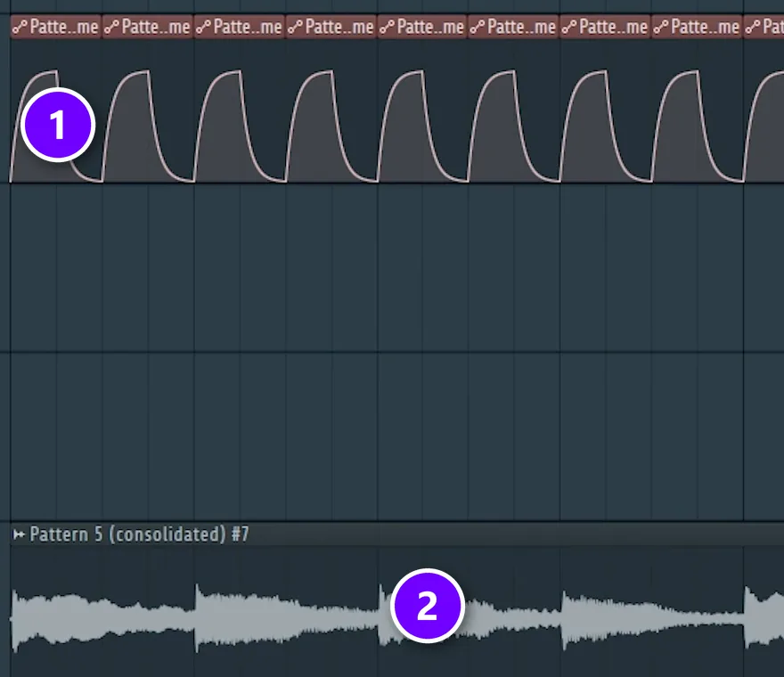Open the Pattern 5 (consolidated) #7 clip menu icon
784x677 pixels.
19,534
